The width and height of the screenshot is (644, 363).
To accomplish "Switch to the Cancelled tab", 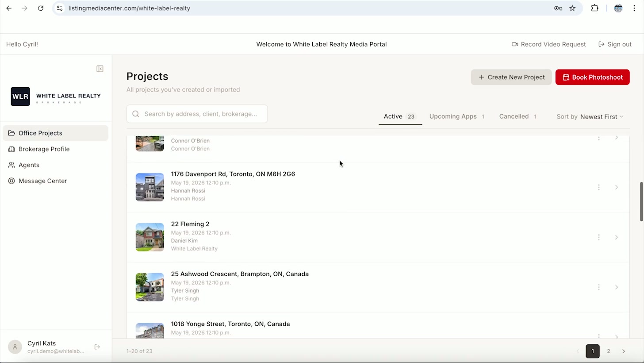I will 518,116.
